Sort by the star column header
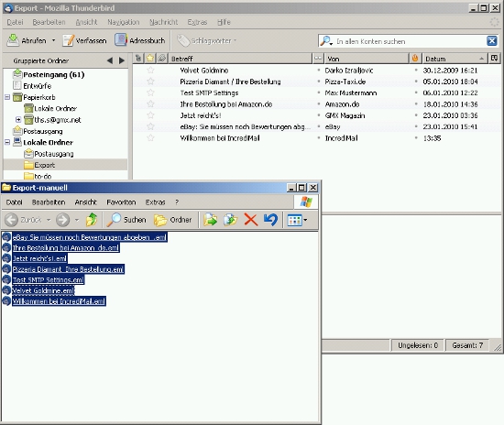 [x=150, y=58]
